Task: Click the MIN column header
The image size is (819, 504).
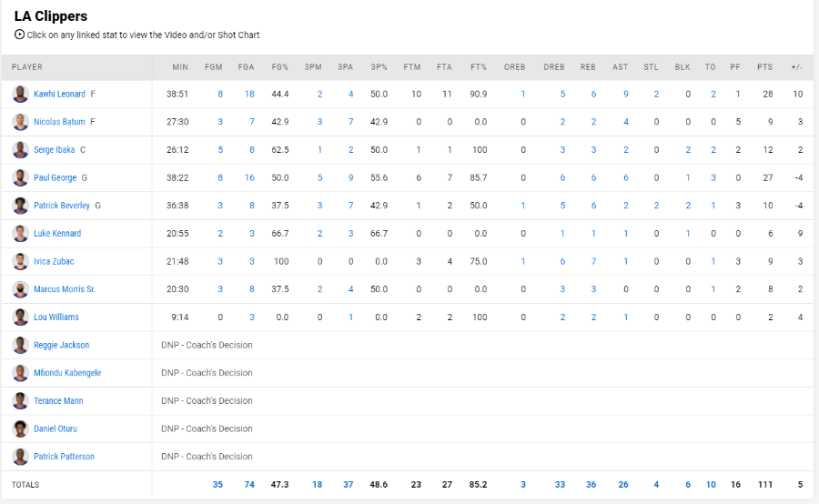Action: [x=180, y=66]
